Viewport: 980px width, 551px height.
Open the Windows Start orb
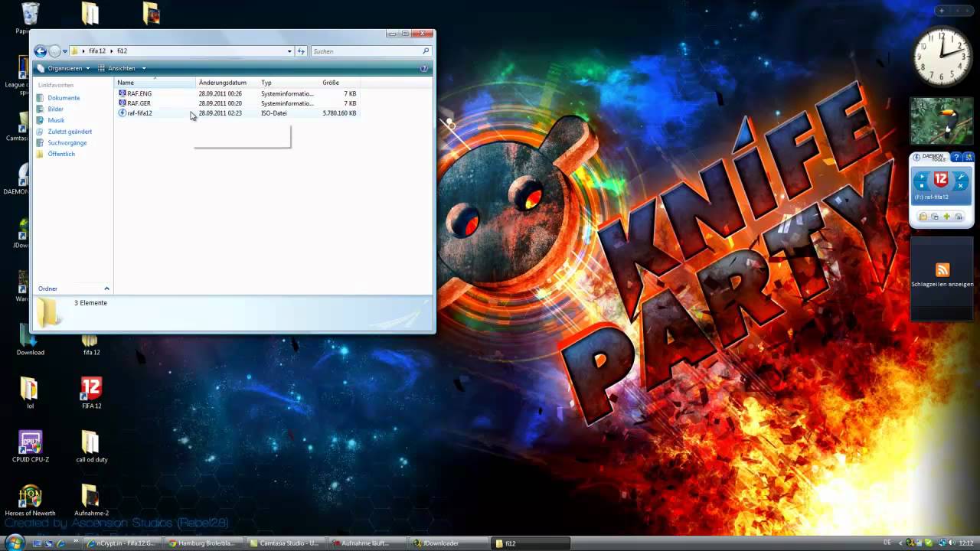tap(15, 543)
